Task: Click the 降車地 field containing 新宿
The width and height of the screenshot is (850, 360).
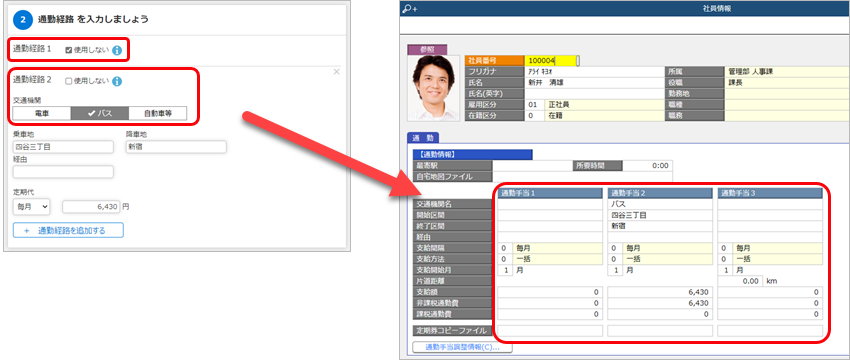Action: [176, 147]
